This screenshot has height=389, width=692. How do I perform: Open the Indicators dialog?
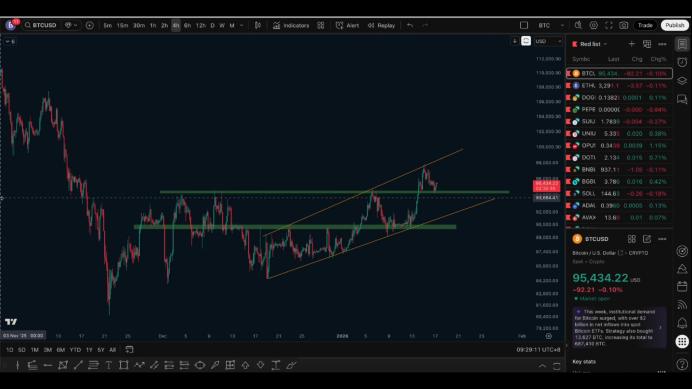pos(290,26)
